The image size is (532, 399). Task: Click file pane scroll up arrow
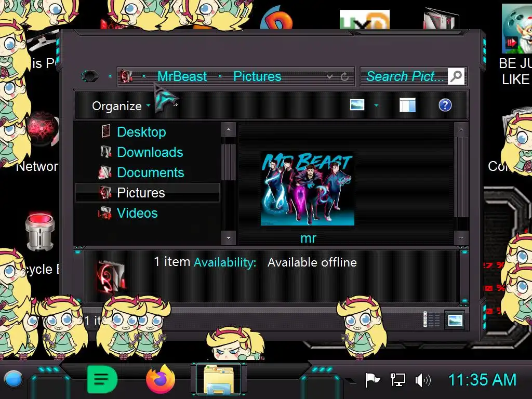461,129
